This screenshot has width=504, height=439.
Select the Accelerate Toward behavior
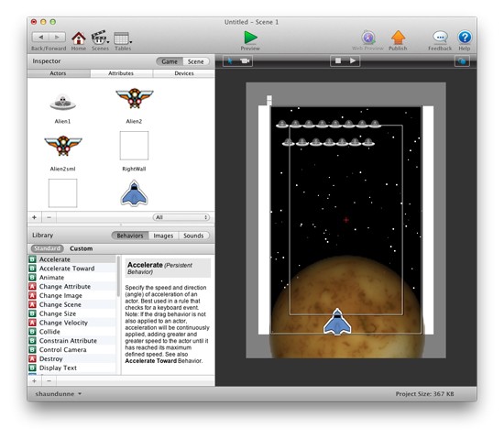point(72,269)
